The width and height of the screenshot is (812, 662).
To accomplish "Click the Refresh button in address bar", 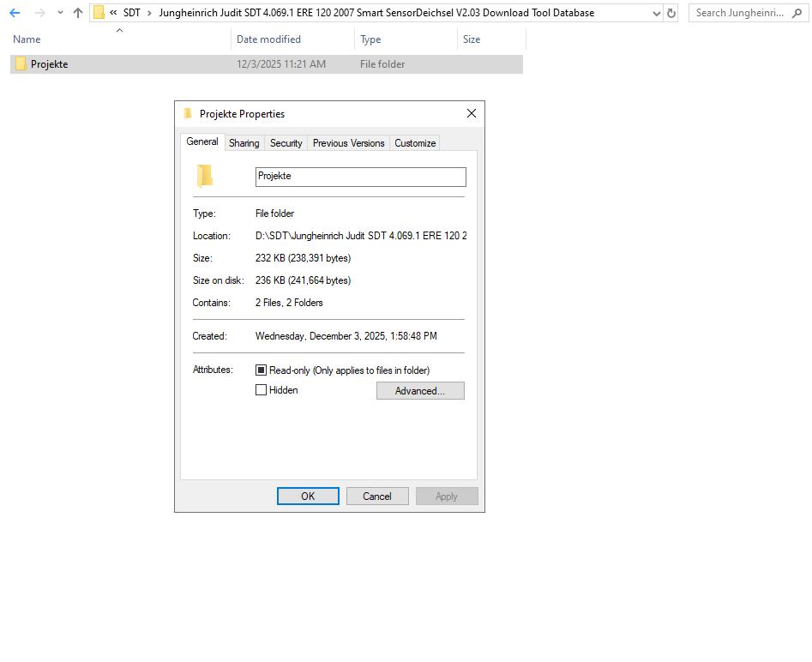I will 671,13.
